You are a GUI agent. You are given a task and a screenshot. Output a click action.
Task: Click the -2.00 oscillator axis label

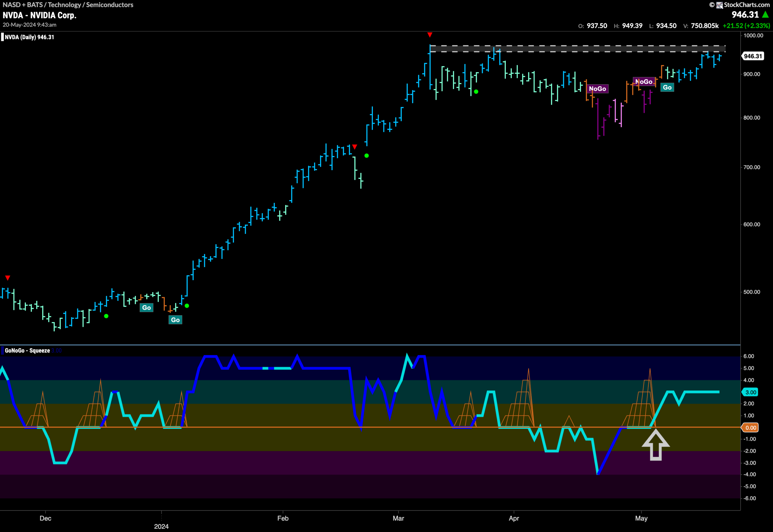(x=750, y=451)
